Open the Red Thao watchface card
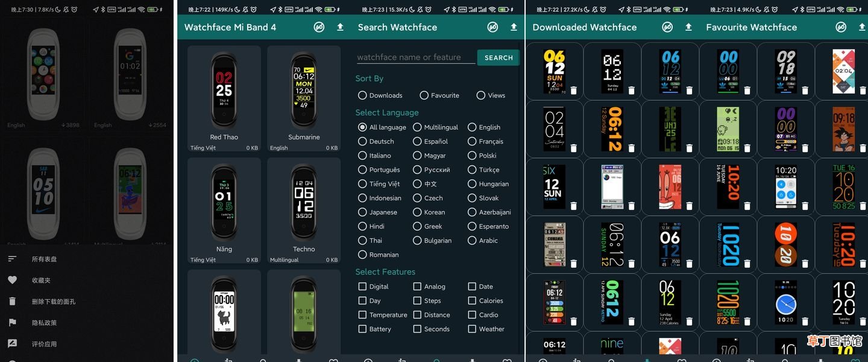 (224, 99)
